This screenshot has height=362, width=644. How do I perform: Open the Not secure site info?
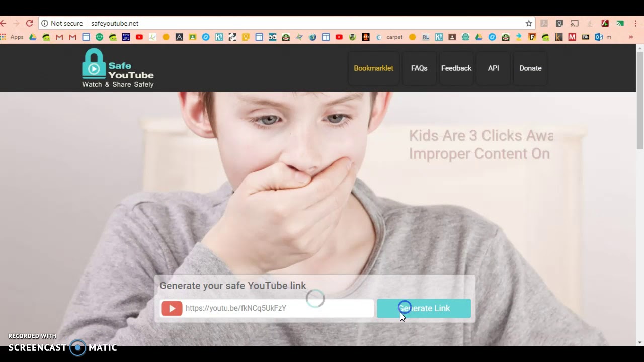[x=62, y=23]
